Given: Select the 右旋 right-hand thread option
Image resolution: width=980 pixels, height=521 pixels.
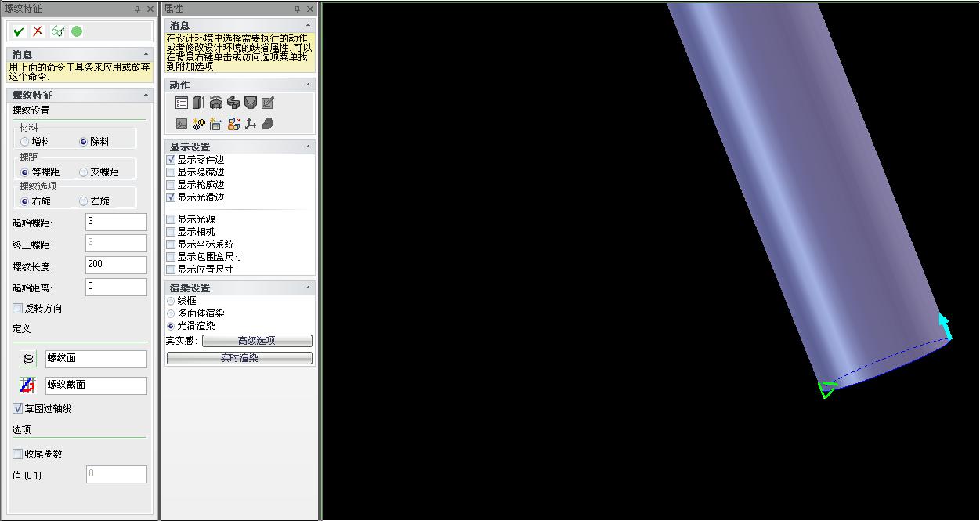Looking at the screenshot, I should pos(25,201).
